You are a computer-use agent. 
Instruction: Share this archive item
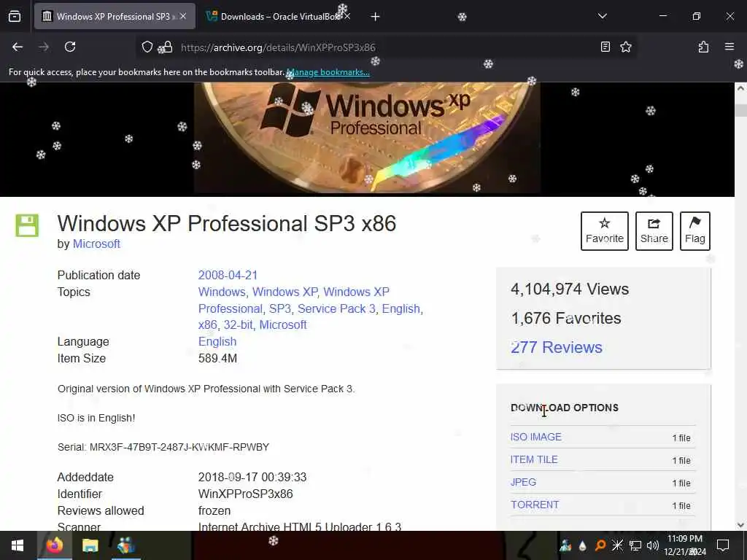(x=654, y=231)
